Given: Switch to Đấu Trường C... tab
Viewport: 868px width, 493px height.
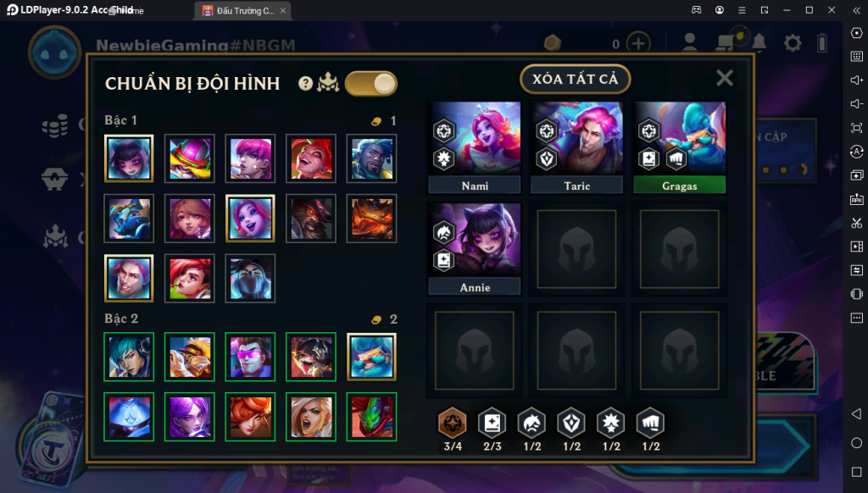Looking at the screenshot, I should pyautogui.click(x=243, y=10).
